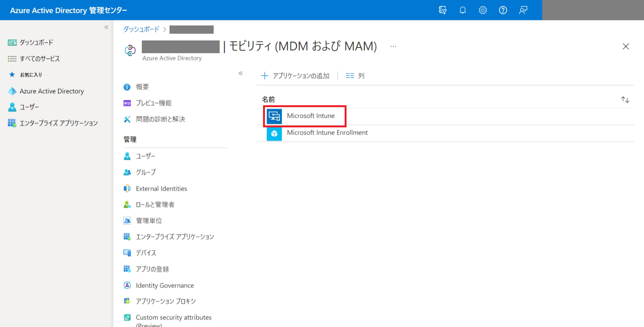Open the notifications bell
Image resolution: width=644 pixels, height=327 pixels.
[463, 10]
